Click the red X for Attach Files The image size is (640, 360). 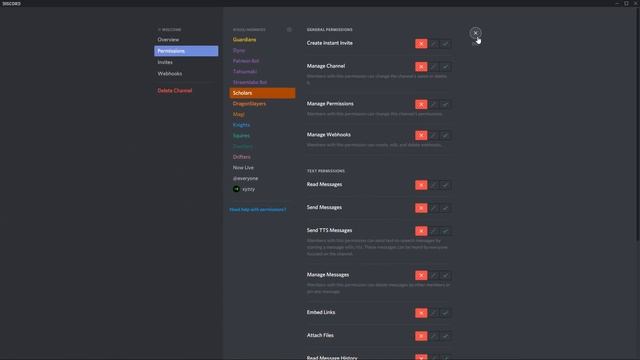point(421,336)
